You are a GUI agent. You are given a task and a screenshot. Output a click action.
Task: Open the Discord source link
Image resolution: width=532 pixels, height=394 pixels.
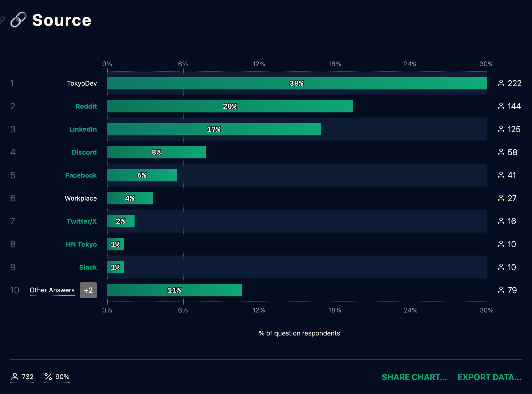click(x=84, y=152)
